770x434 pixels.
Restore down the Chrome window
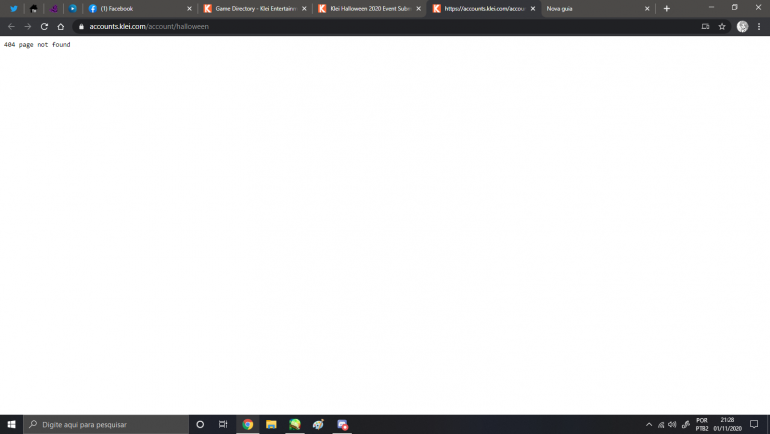coord(735,7)
